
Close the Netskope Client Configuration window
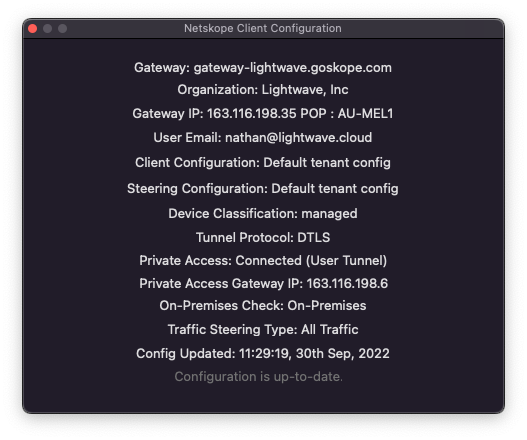click(33, 29)
